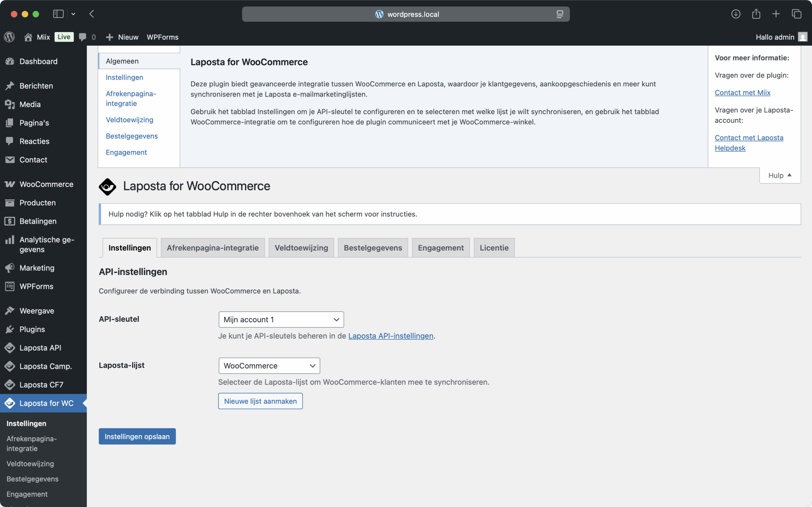Open Engagement in the help panel tabs
The image size is (812, 507).
[x=126, y=152]
